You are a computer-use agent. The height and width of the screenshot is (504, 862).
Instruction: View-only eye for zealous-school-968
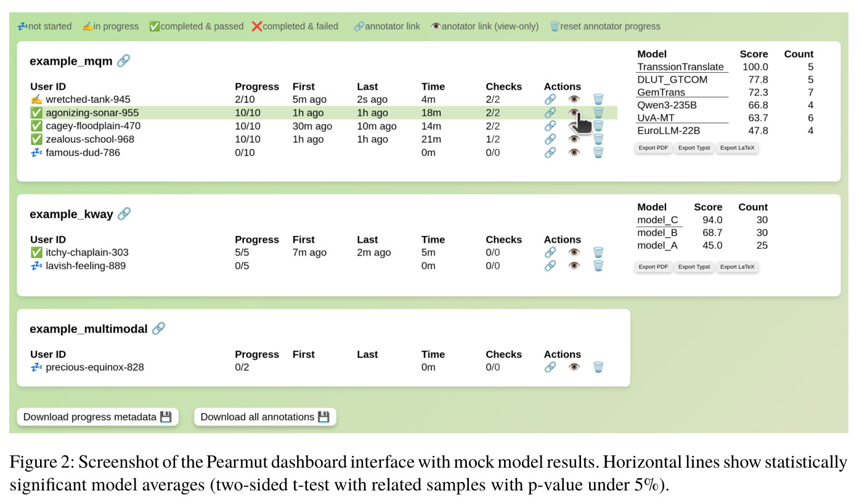[x=574, y=139]
